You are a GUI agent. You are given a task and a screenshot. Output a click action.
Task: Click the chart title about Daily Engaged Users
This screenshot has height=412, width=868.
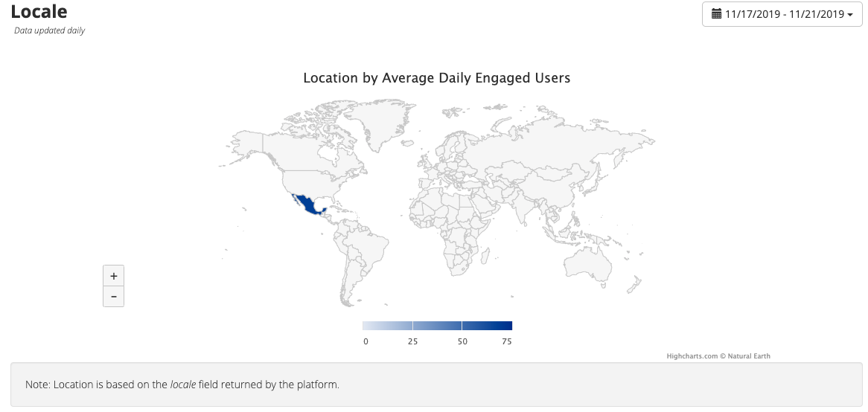[x=436, y=78]
